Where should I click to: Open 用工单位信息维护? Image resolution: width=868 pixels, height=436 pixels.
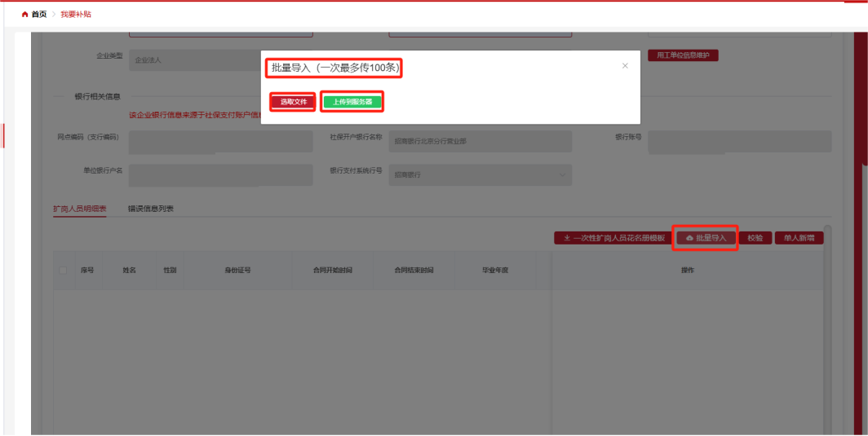(x=683, y=55)
